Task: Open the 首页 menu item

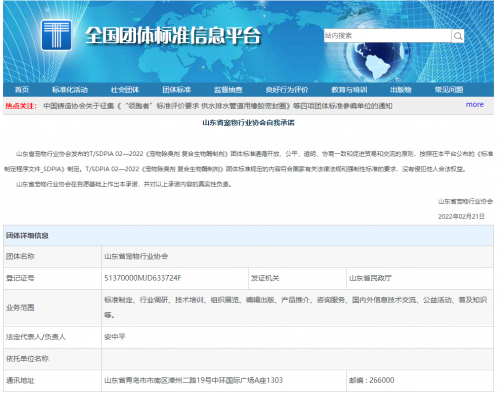Action: 22,90
